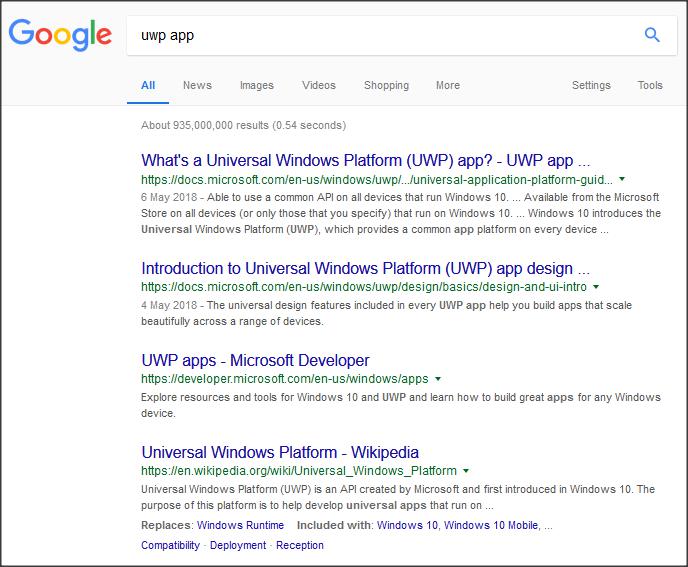Click the docs.microsoft.com design-and-ui-intro URL text

[x=364, y=287]
